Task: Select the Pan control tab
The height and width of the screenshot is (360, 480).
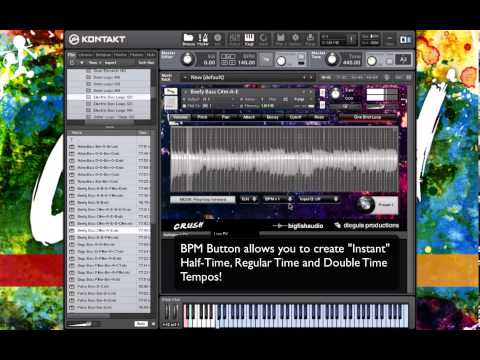Action: [x=226, y=117]
